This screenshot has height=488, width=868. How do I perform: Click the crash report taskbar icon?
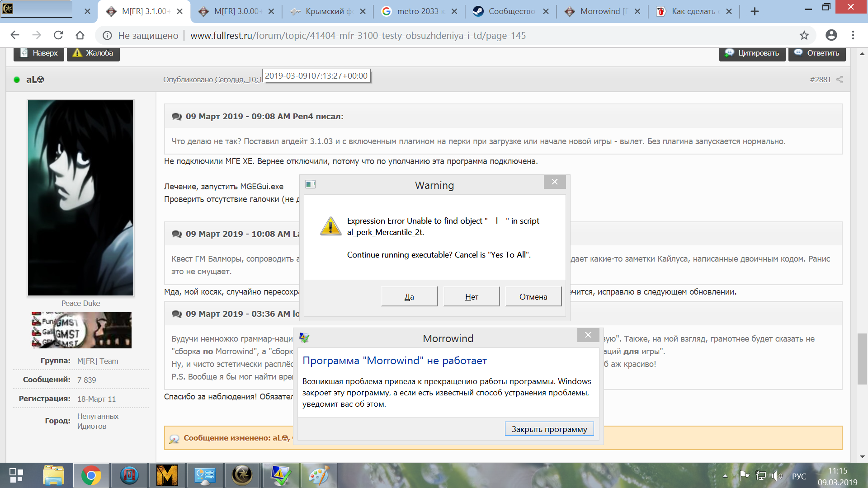click(281, 475)
